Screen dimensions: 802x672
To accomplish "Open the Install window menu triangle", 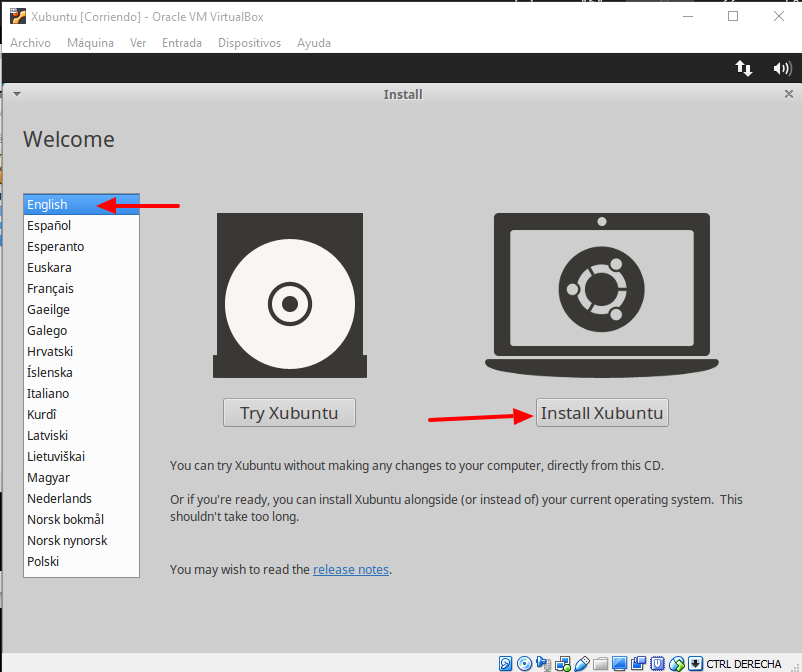I will [x=17, y=94].
